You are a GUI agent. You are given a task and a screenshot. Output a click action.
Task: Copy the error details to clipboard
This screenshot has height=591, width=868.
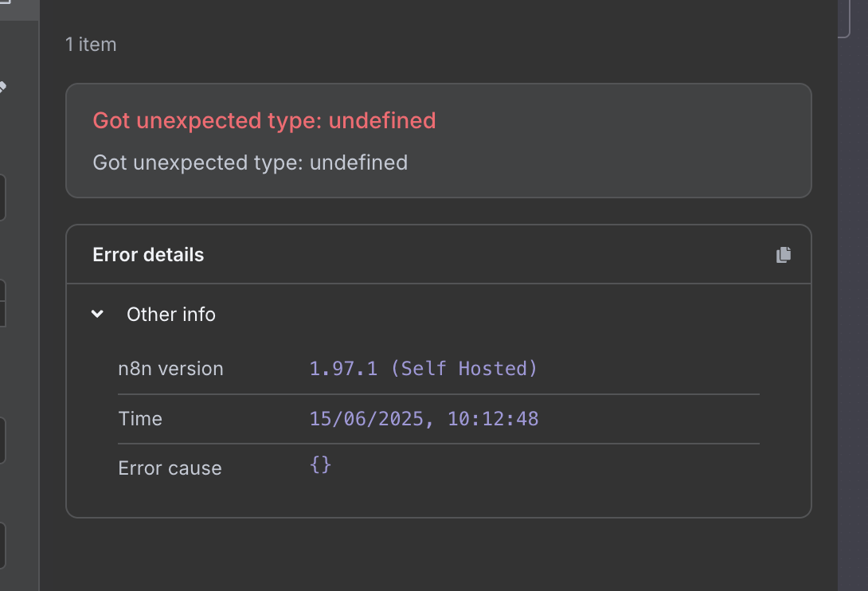point(784,255)
